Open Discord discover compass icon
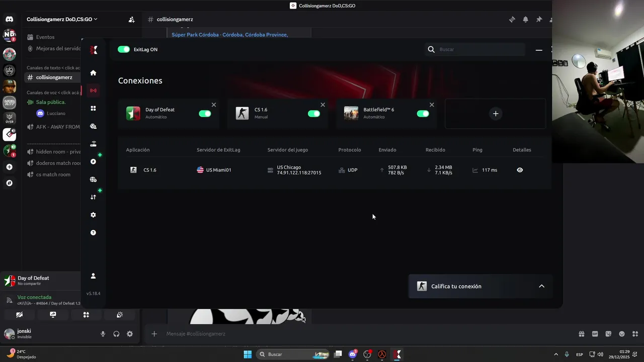The image size is (644, 362). 9,183
